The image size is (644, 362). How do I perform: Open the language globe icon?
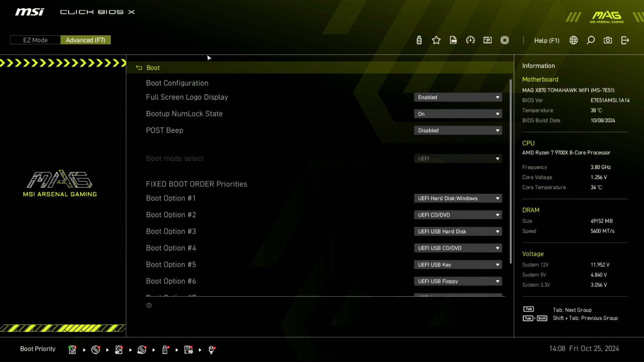click(574, 40)
